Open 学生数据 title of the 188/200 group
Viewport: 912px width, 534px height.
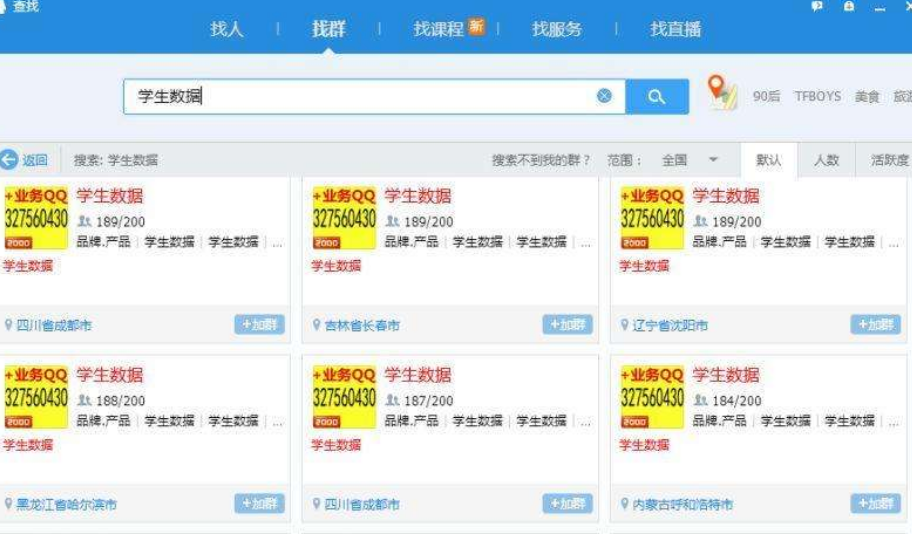click(109, 375)
